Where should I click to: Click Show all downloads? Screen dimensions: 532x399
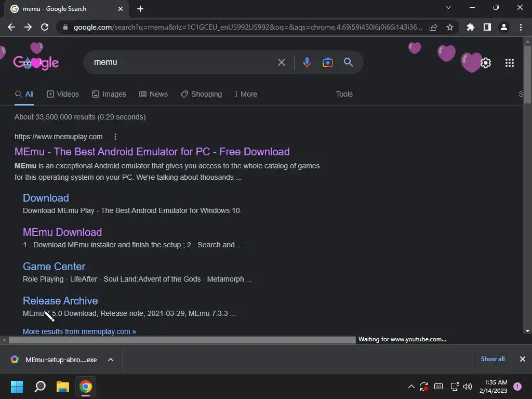pyautogui.click(x=493, y=359)
